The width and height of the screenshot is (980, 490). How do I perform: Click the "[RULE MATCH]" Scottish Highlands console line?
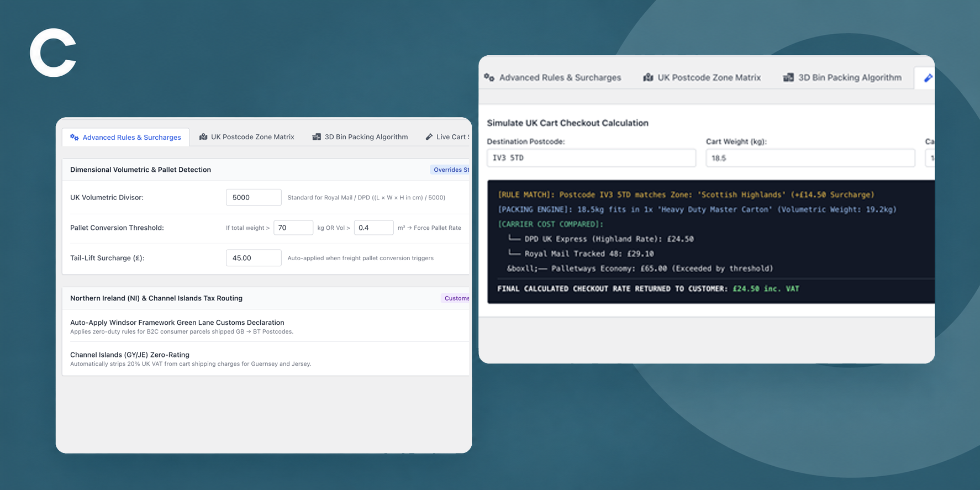pos(686,194)
